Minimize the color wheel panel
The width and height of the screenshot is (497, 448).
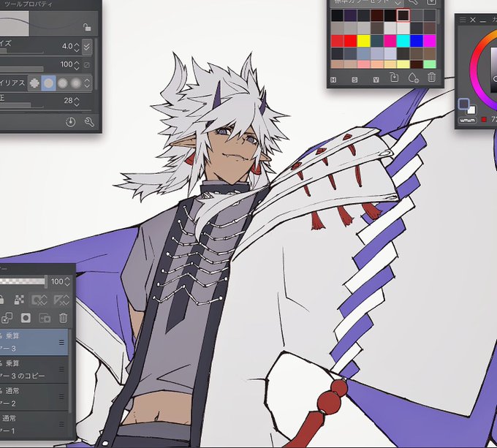[483, 21]
